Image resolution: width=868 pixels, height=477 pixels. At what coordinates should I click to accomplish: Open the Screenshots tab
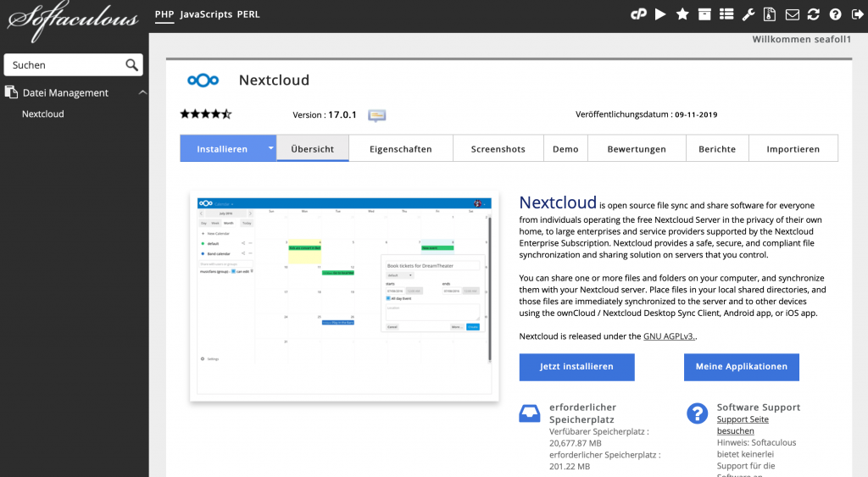click(498, 149)
